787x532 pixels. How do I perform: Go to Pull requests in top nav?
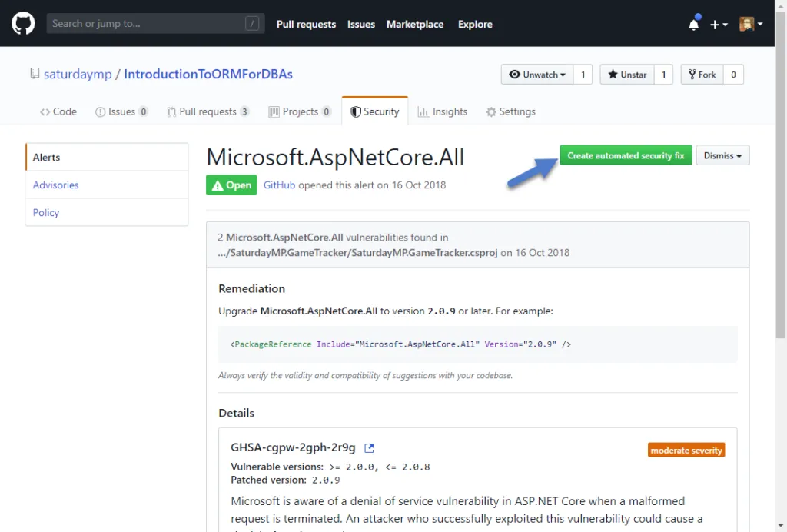point(306,24)
